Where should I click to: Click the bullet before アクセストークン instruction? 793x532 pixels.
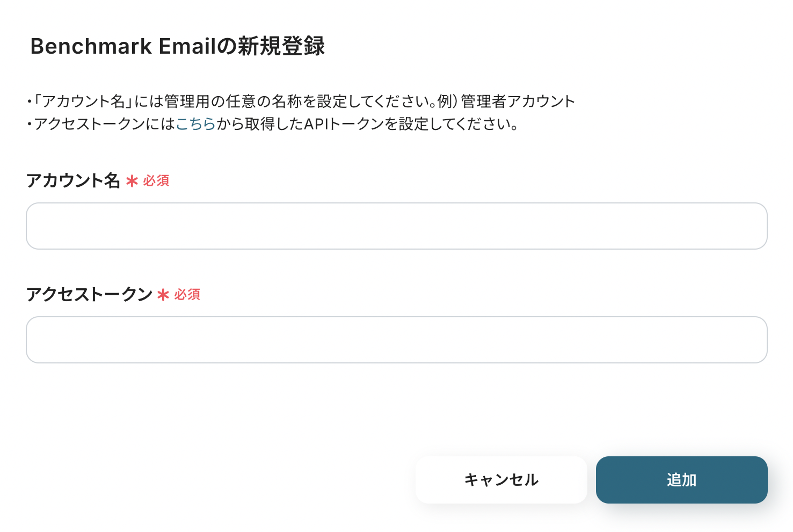[29, 125]
